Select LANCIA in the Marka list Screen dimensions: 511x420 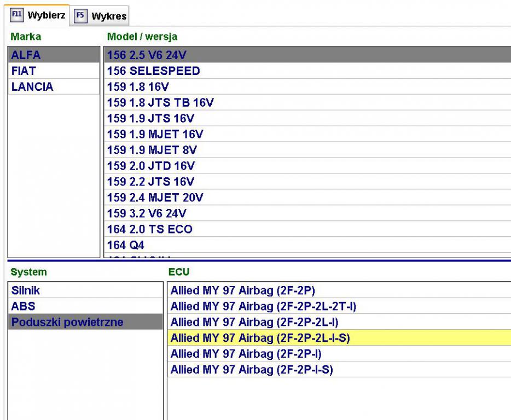(x=54, y=86)
